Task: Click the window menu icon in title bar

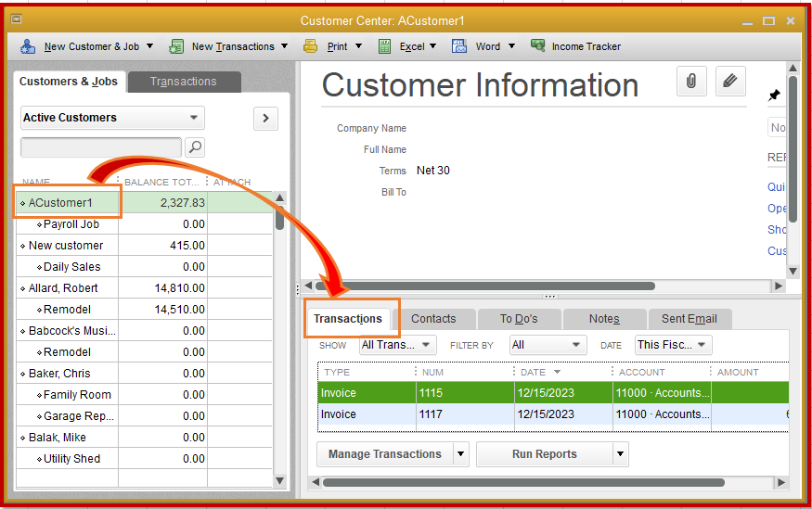Action: click(17, 19)
